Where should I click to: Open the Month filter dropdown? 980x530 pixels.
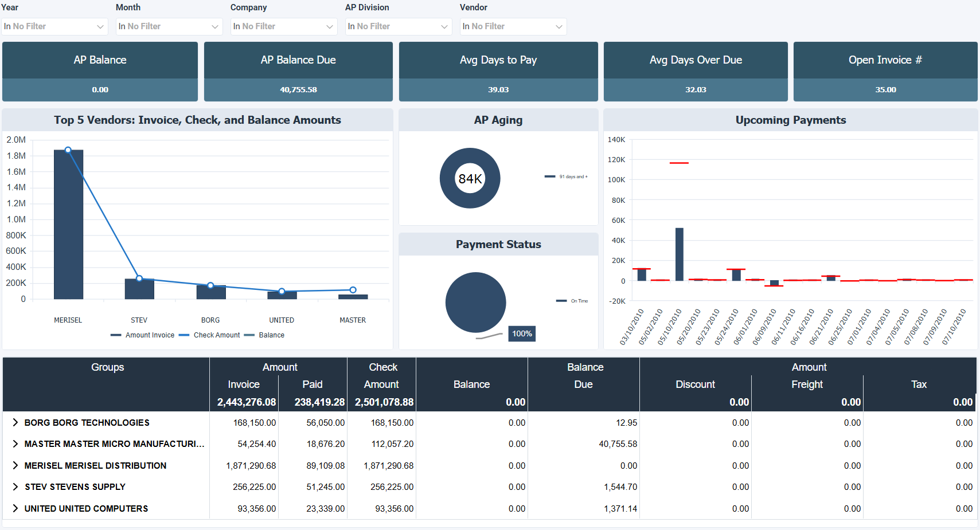tap(169, 26)
